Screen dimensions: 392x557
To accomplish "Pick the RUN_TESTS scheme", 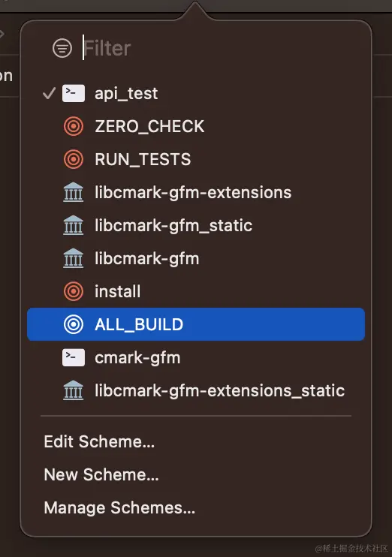I will (x=196, y=159).
